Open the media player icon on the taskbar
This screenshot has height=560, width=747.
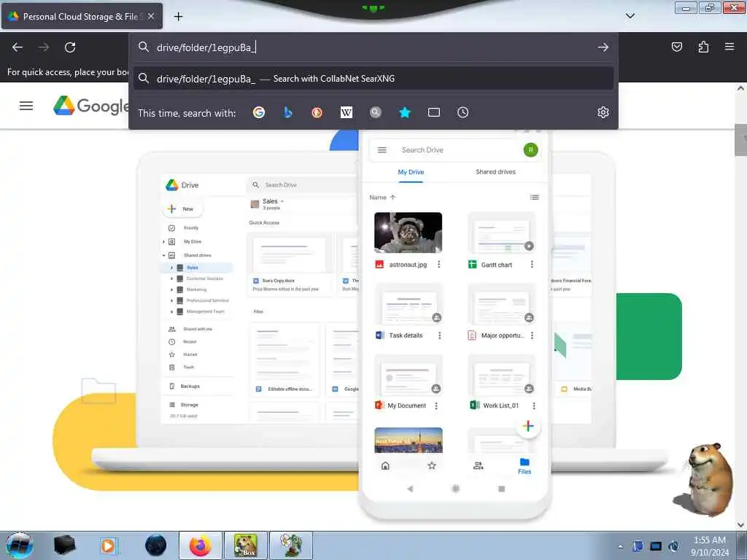(x=109, y=545)
